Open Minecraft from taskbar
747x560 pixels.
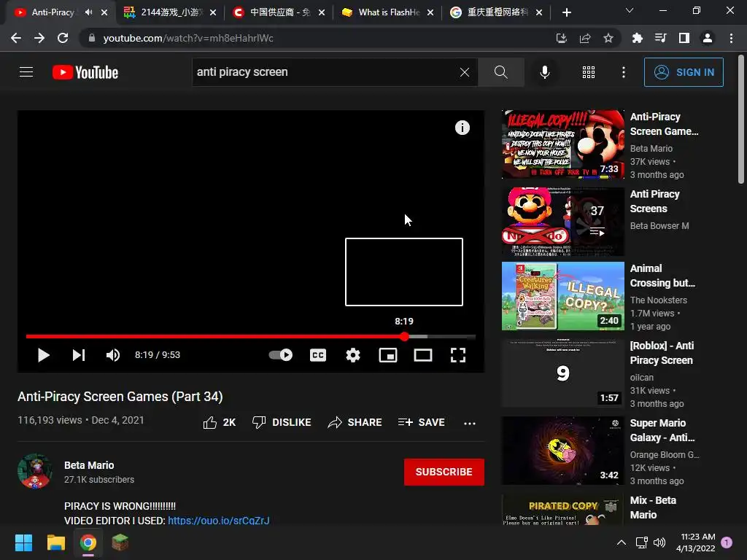coord(120,542)
